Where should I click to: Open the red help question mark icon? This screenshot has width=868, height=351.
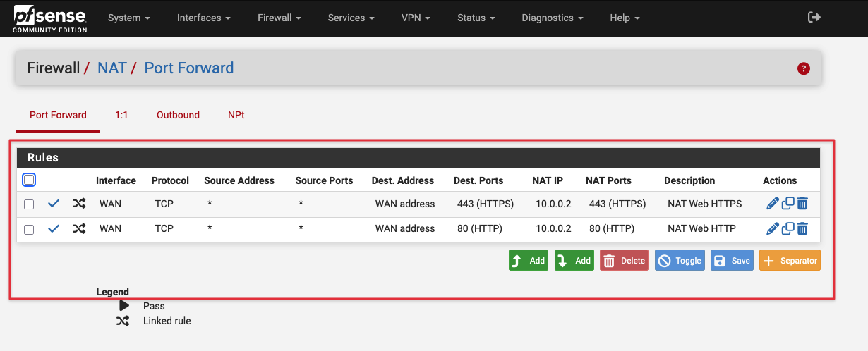pyautogui.click(x=803, y=68)
